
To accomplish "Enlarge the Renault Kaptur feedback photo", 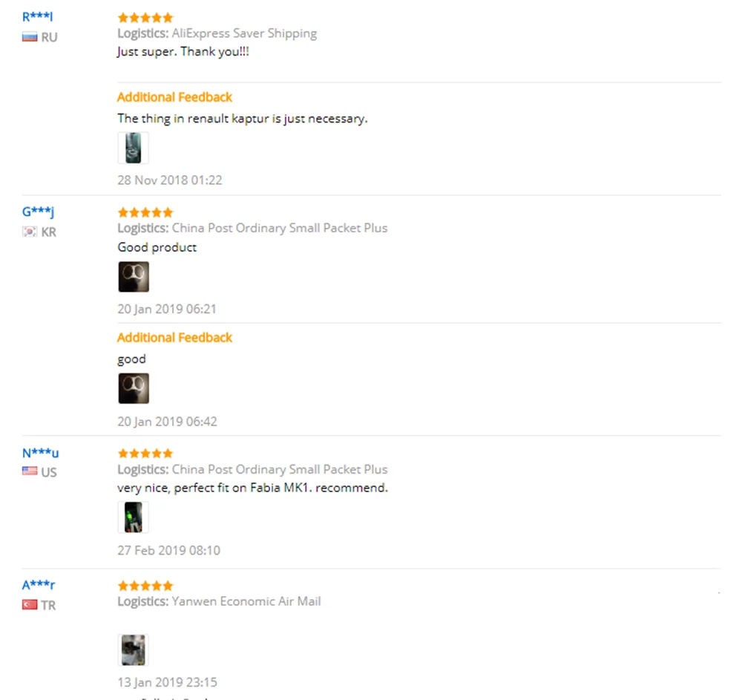I will point(133,148).
